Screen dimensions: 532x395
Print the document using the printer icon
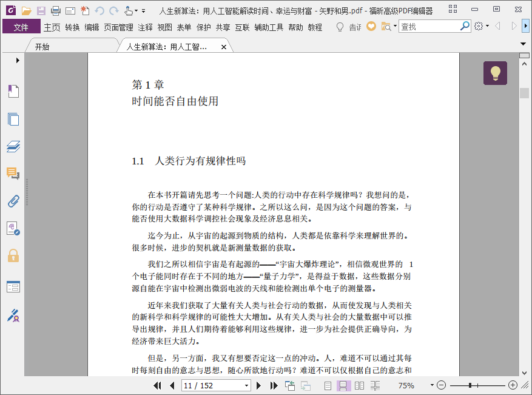point(56,11)
